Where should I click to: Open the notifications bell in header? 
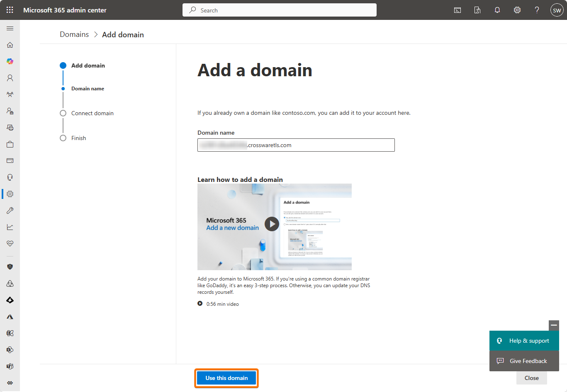[497, 10]
